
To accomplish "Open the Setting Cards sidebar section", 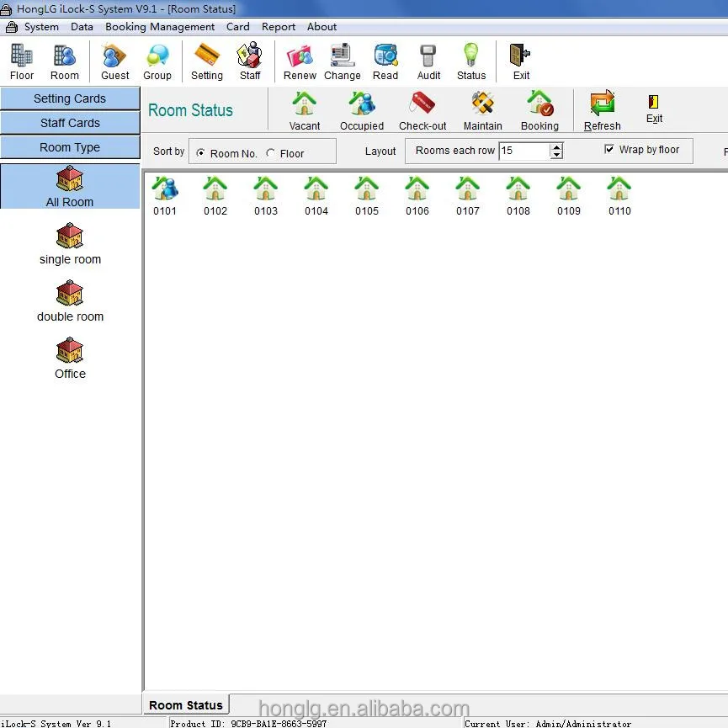I will (70, 98).
